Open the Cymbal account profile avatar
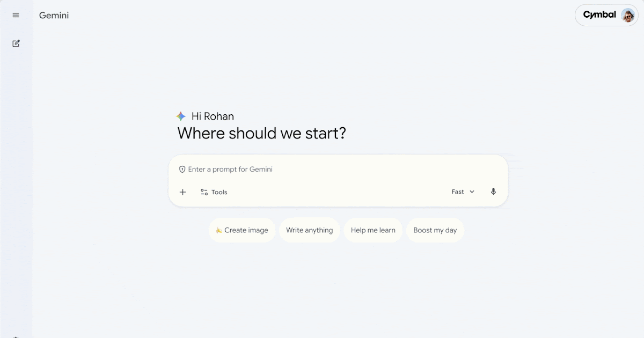This screenshot has height=338, width=644. (x=627, y=15)
